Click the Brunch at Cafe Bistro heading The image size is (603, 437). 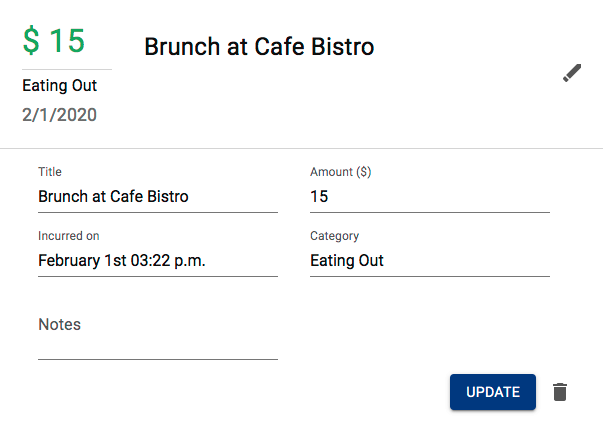(x=259, y=46)
